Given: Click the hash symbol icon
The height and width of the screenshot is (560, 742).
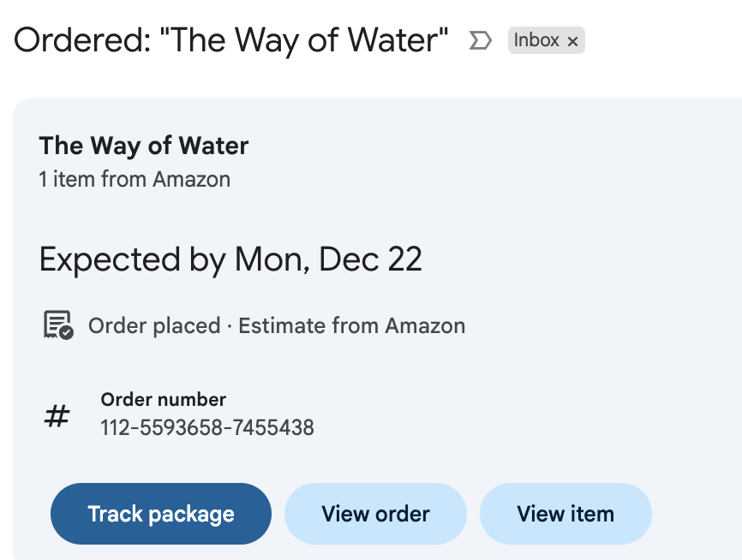Looking at the screenshot, I should [57, 417].
